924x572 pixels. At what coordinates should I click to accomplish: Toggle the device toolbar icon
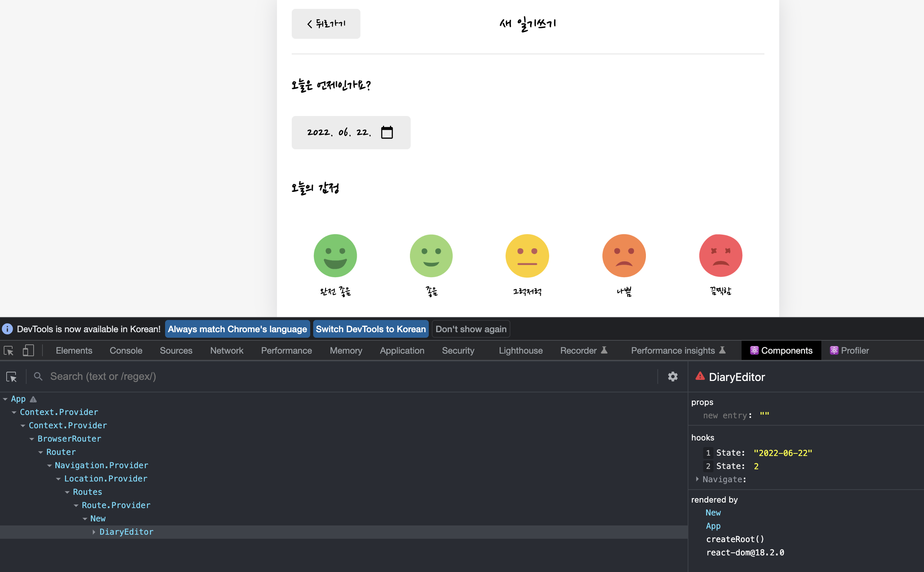tap(28, 351)
